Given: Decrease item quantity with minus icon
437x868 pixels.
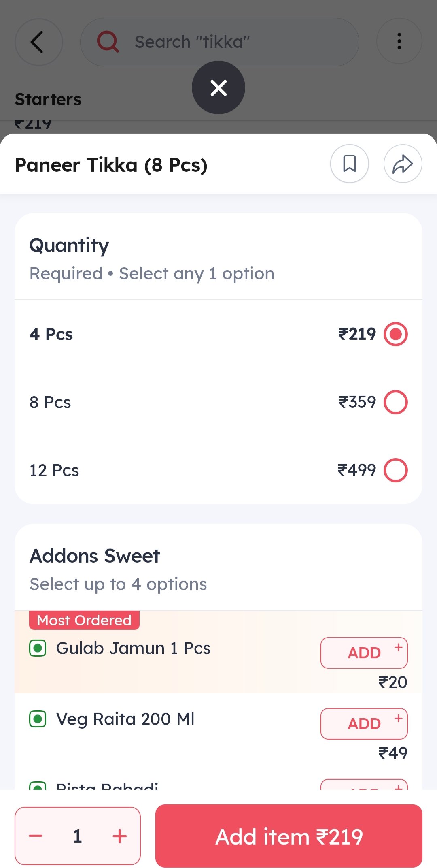Looking at the screenshot, I should pos(36,836).
